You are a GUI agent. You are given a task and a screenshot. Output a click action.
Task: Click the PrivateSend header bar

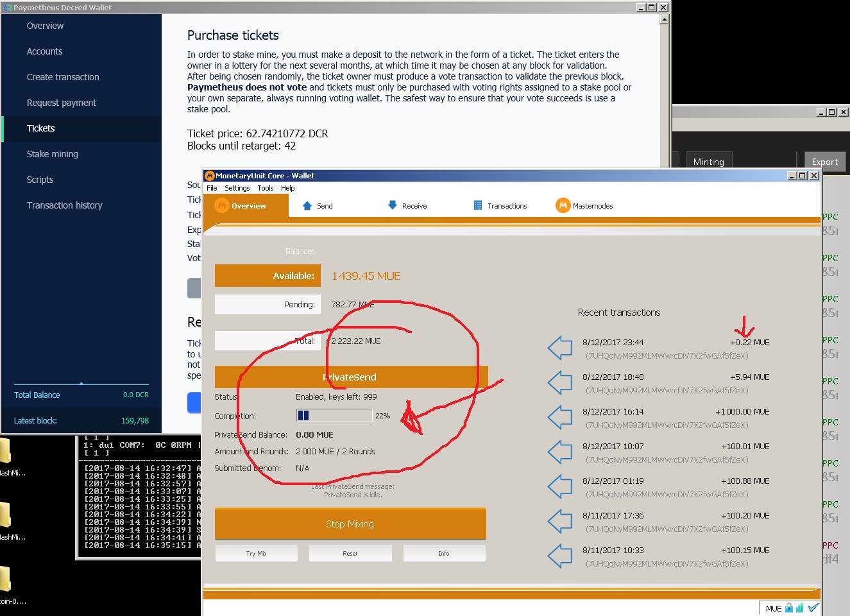pos(352,377)
